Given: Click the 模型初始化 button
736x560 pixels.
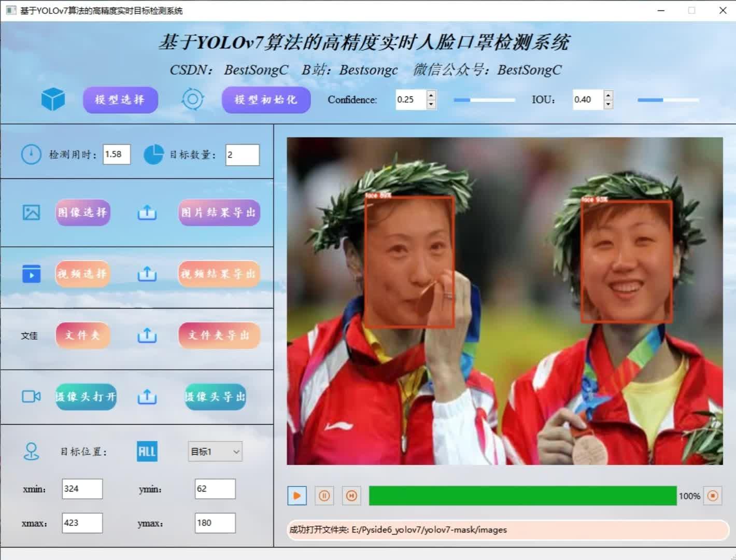Looking at the screenshot, I should coord(266,100).
